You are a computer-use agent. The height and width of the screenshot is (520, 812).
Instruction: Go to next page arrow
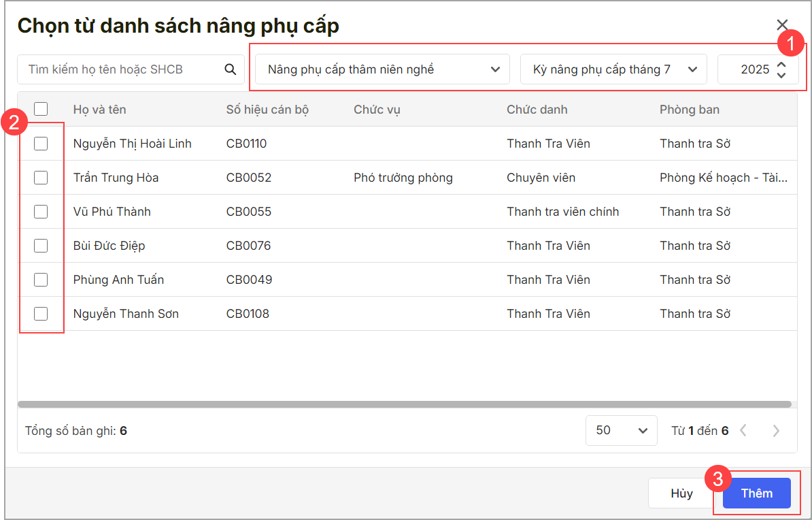click(x=776, y=430)
